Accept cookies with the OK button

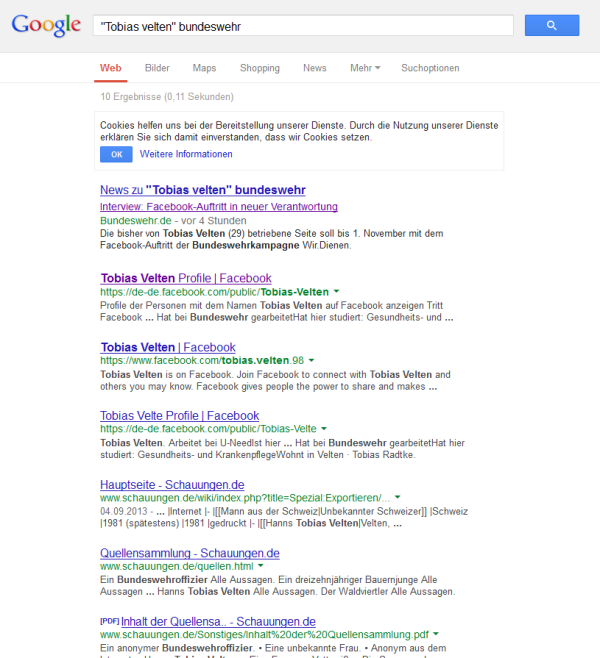click(x=116, y=154)
